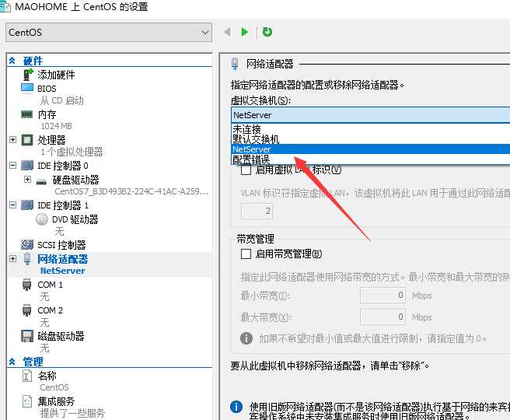Click the 最大带宽 input field
The width and height of the screenshot is (510, 420).
pyautogui.click(x=382, y=317)
